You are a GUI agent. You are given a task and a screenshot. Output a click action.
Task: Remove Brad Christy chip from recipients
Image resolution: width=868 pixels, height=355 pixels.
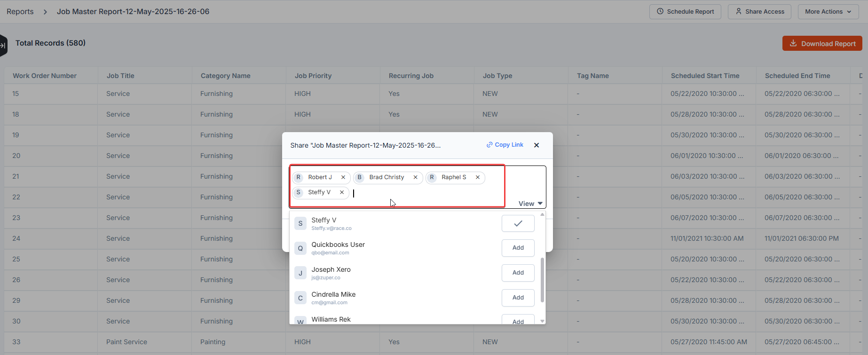tap(416, 177)
